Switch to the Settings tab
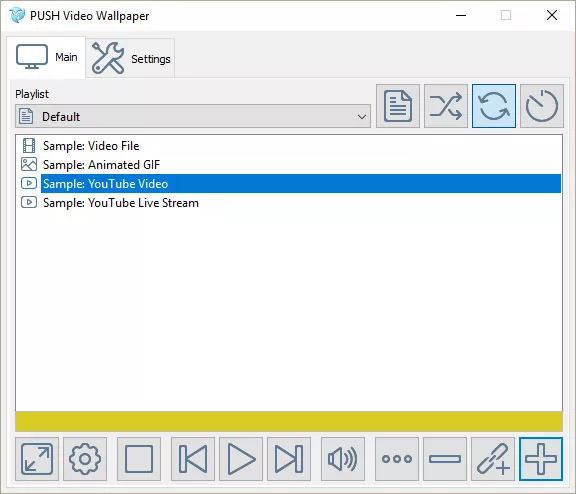576x494 pixels. [x=130, y=58]
